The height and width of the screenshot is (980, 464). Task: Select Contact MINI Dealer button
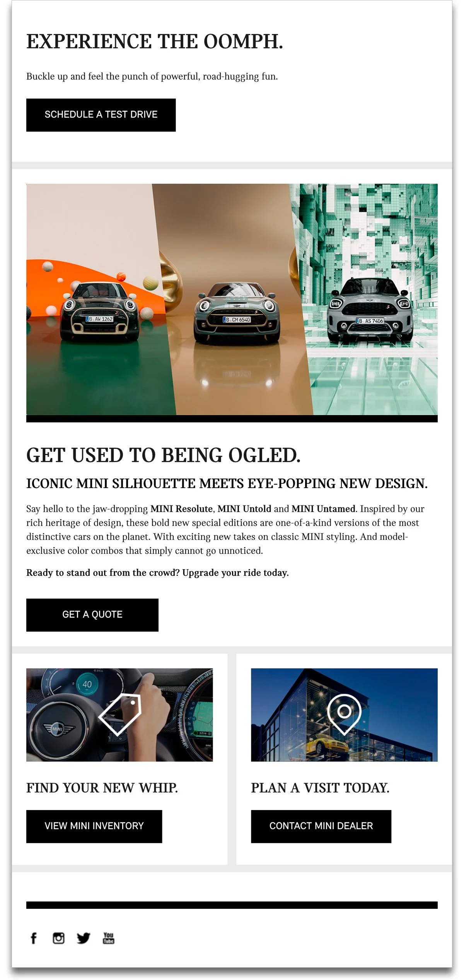pos(321,826)
